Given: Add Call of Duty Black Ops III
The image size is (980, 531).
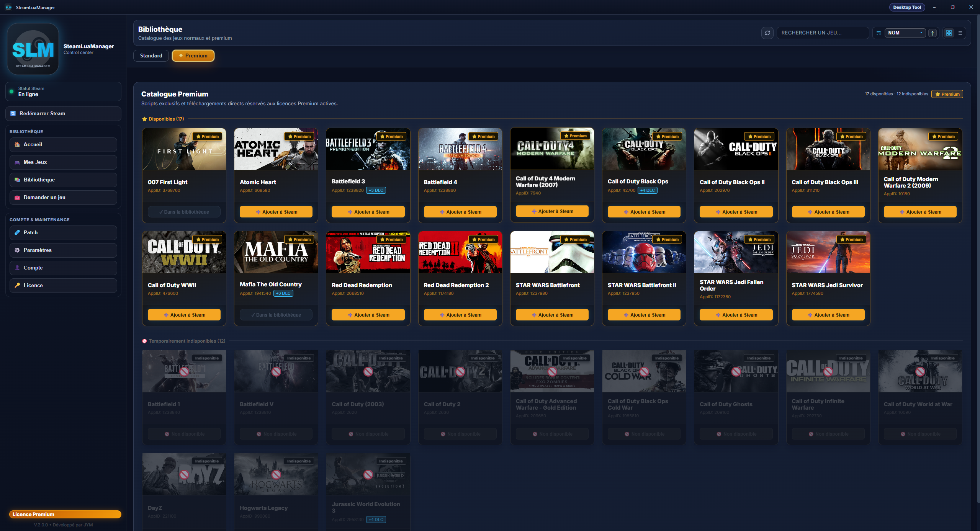Looking at the screenshot, I should click(828, 212).
